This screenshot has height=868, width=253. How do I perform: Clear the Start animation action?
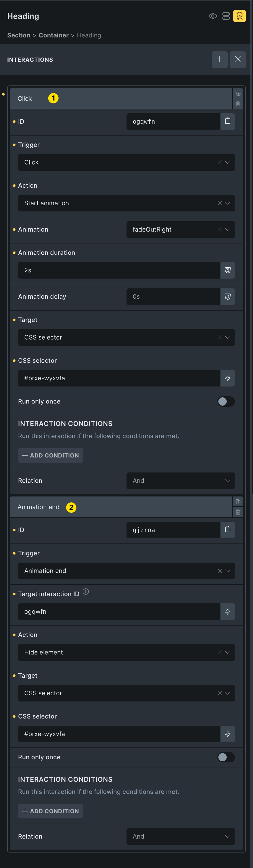pyautogui.click(x=220, y=203)
